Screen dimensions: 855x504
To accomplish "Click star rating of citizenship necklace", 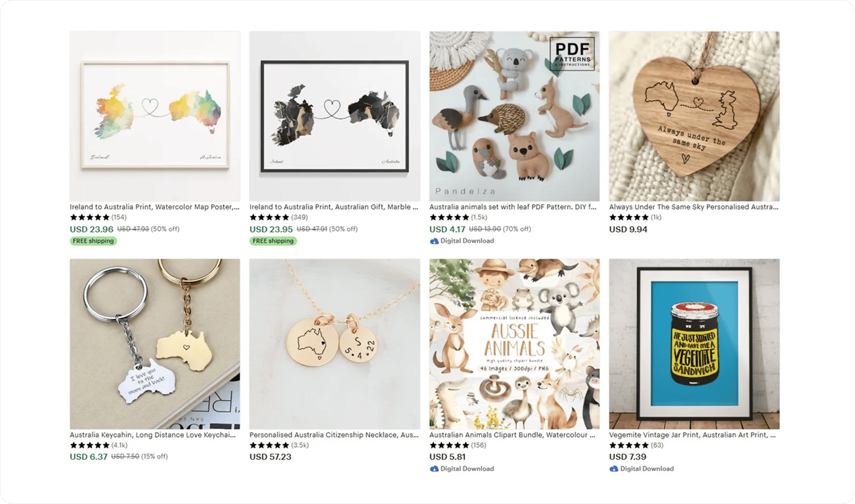I will pos(269,445).
